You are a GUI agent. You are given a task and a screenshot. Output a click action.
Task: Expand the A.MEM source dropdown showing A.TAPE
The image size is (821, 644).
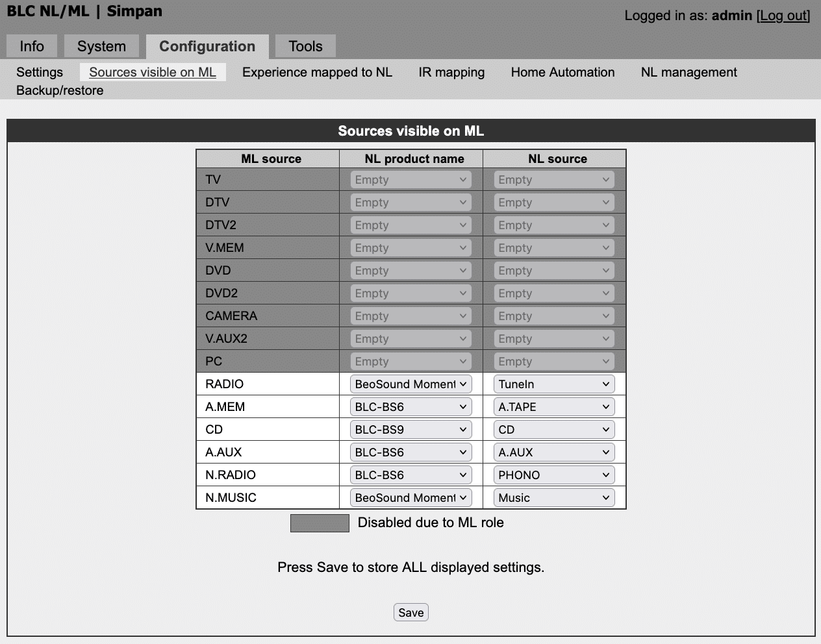tap(554, 407)
